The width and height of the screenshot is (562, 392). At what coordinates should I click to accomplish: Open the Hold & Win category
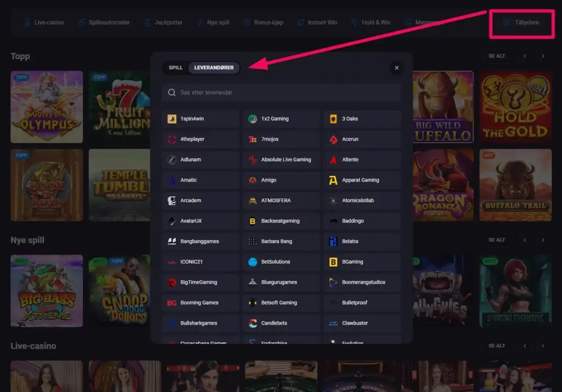371,22
